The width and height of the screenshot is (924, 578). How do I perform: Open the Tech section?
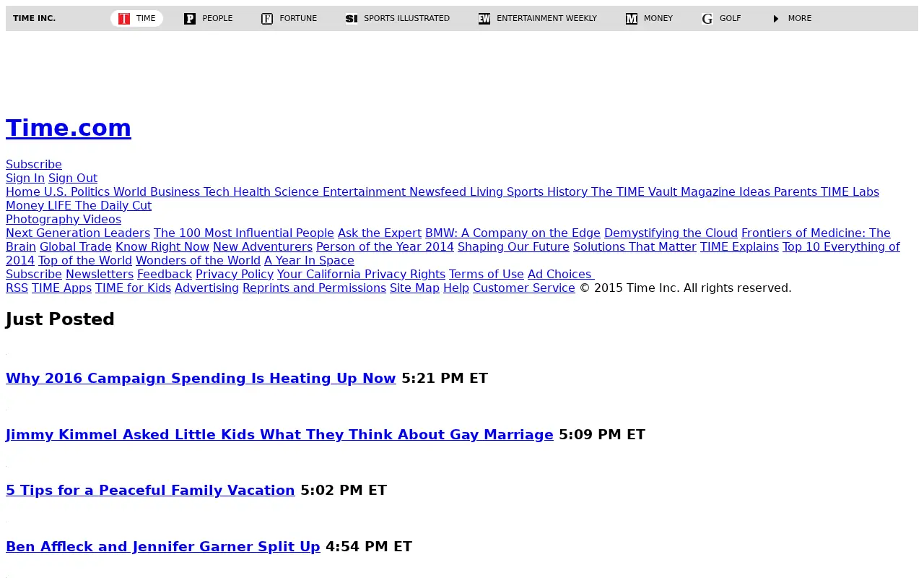tap(217, 192)
